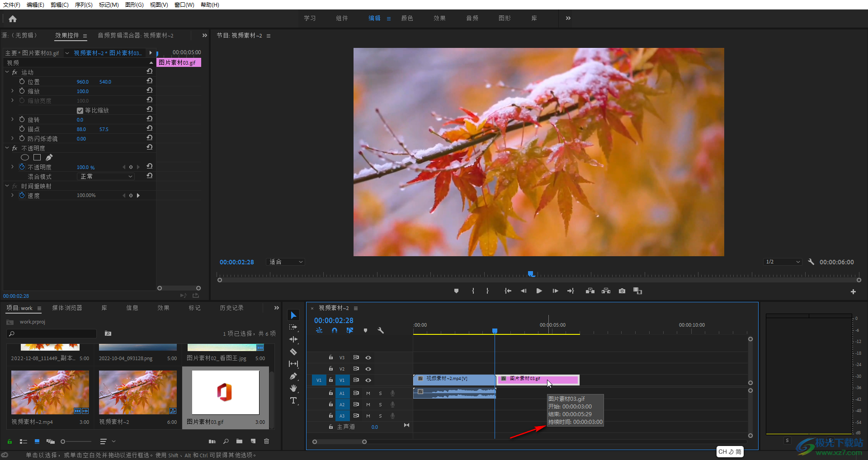Open timeline display settings wrench

coord(381,330)
